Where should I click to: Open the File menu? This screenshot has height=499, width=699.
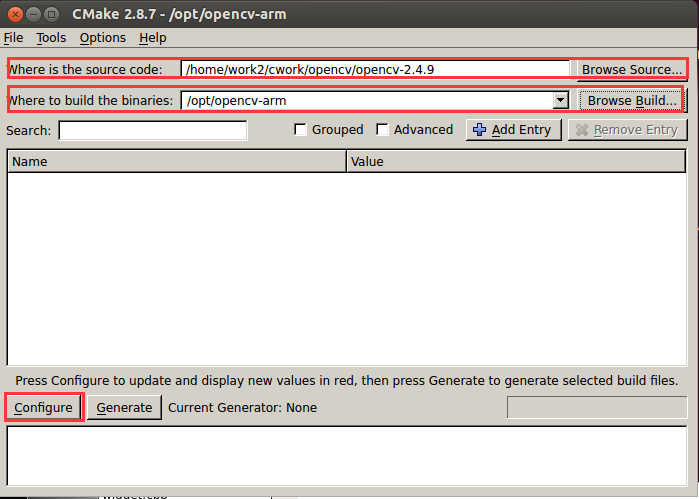pyautogui.click(x=13, y=38)
